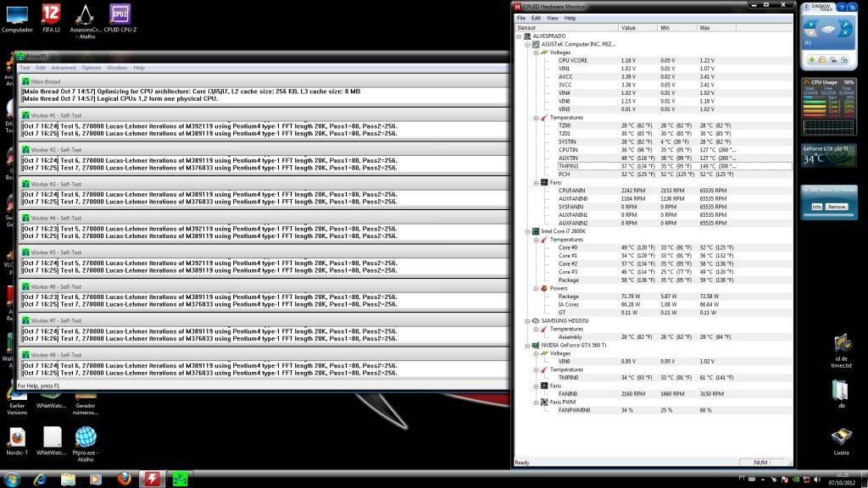Click the GeForce GTX 560 Ti temperature gadget
The image size is (868, 488).
pyautogui.click(x=829, y=154)
